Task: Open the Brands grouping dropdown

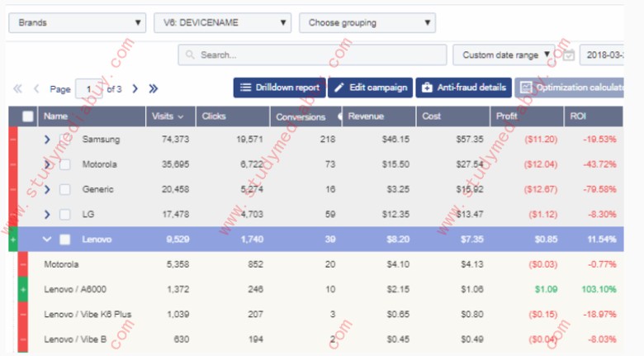Action: click(78, 22)
